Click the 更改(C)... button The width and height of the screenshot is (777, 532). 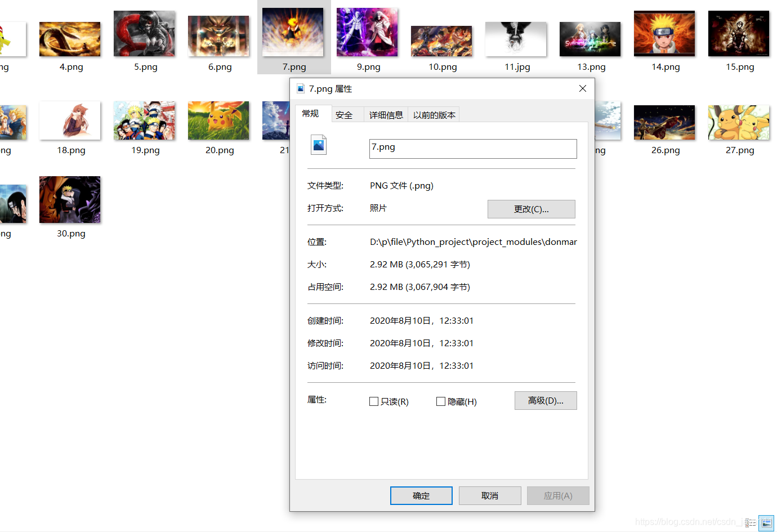[532, 209]
